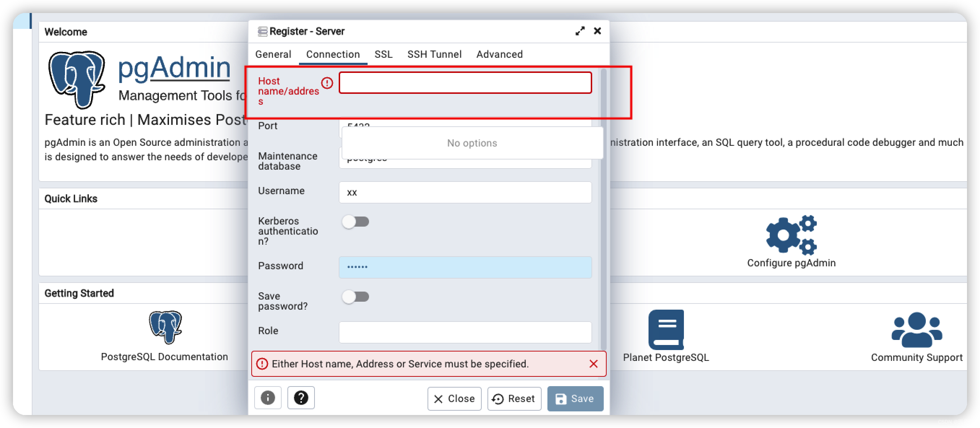Open help via the question mark icon
Image resolution: width=980 pixels, height=428 pixels.
coord(300,398)
